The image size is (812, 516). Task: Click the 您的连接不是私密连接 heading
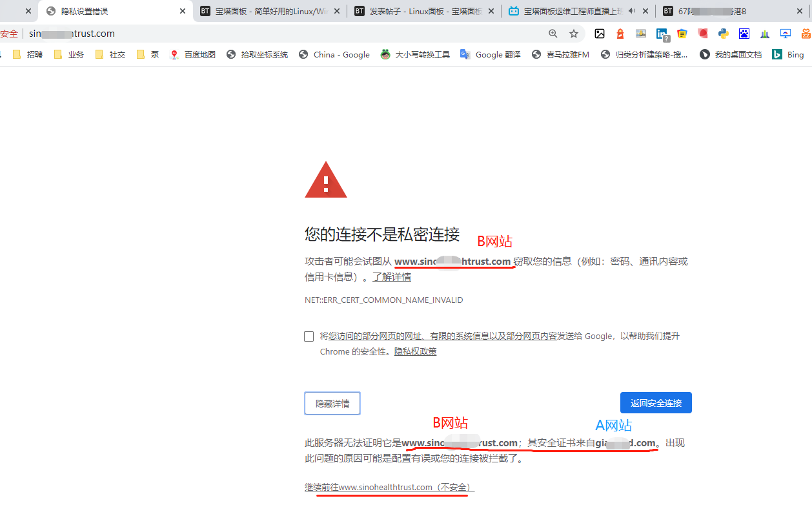(x=382, y=234)
